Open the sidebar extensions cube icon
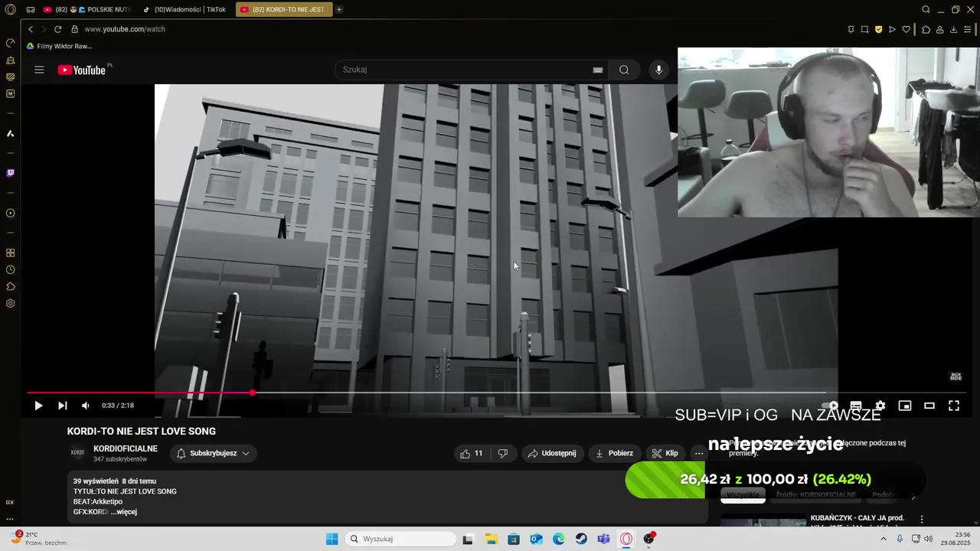The height and width of the screenshot is (551, 980). click(11, 286)
